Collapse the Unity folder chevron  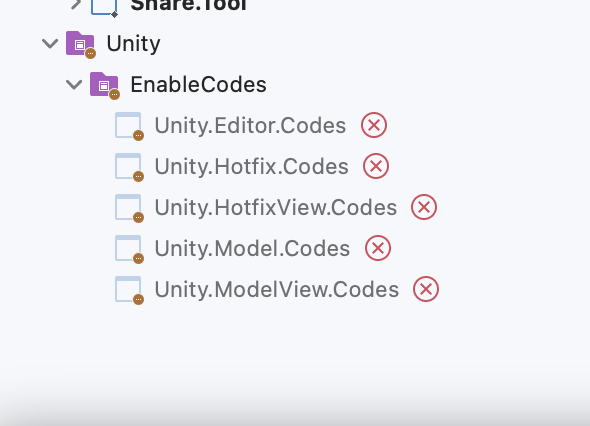[50, 44]
